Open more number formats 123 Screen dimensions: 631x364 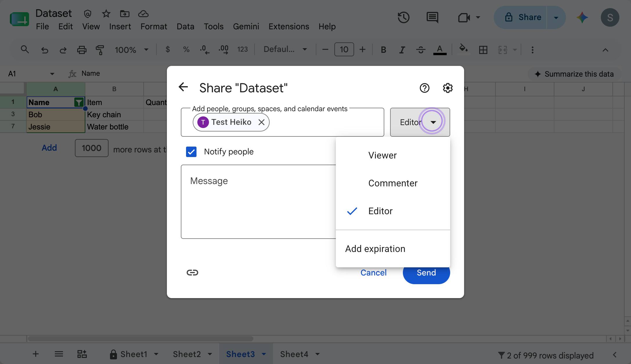click(242, 50)
